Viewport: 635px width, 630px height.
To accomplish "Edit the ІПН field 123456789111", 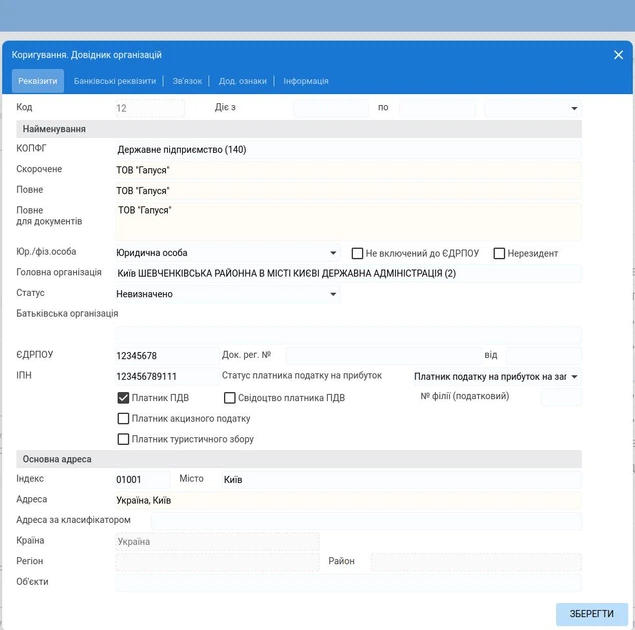I will point(167,377).
